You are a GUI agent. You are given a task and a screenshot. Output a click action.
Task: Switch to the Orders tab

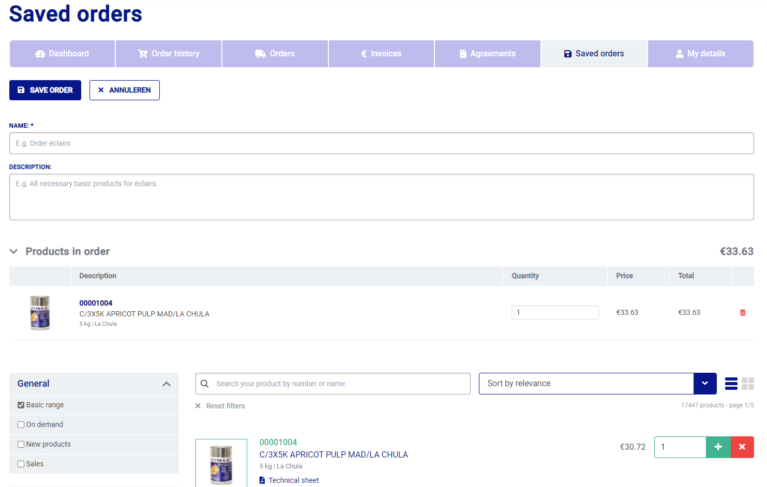point(275,54)
